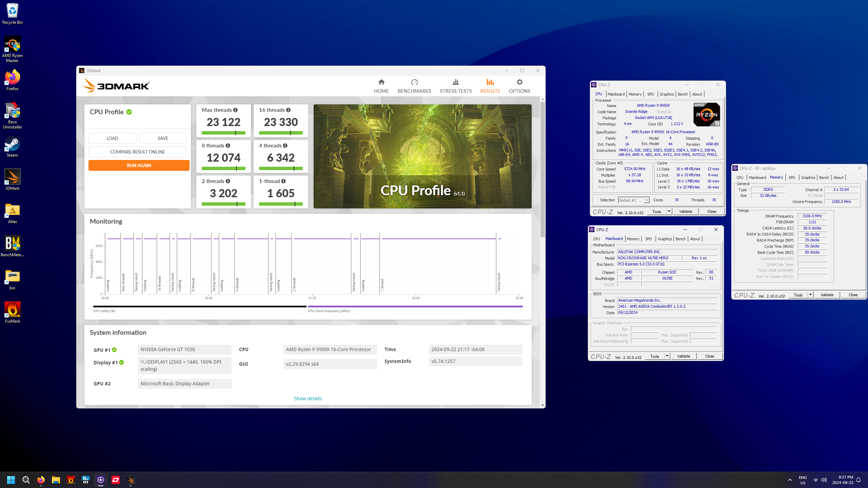Open taskbar Search icon
The height and width of the screenshot is (488, 868).
[26, 480]
